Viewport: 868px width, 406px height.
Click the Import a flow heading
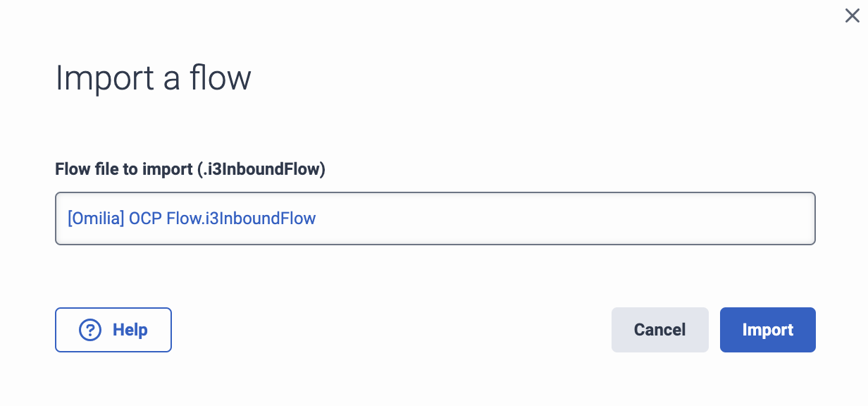153,78
